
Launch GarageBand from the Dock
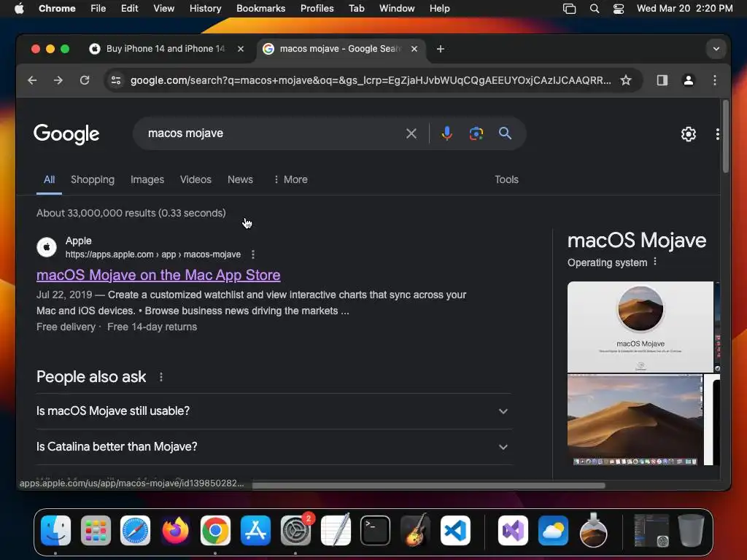415,531
